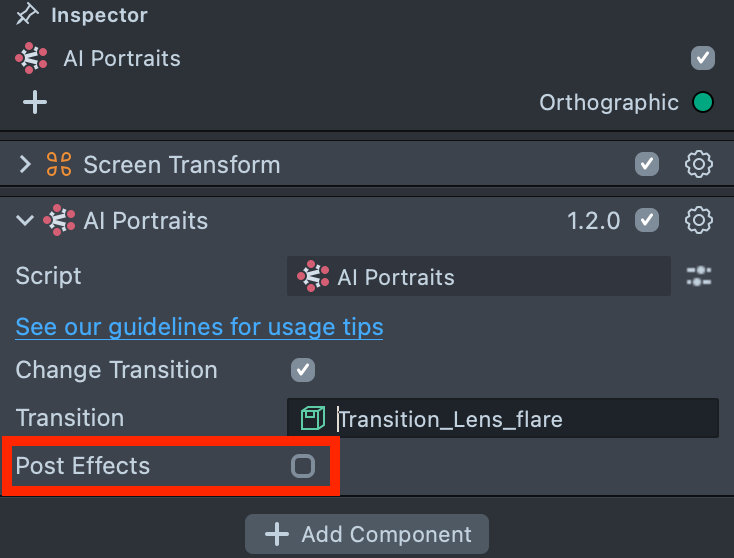Open Screen Transform gear settings
Image resolution: width=734 pixels, height=558 pixels.
pos(698,164)
